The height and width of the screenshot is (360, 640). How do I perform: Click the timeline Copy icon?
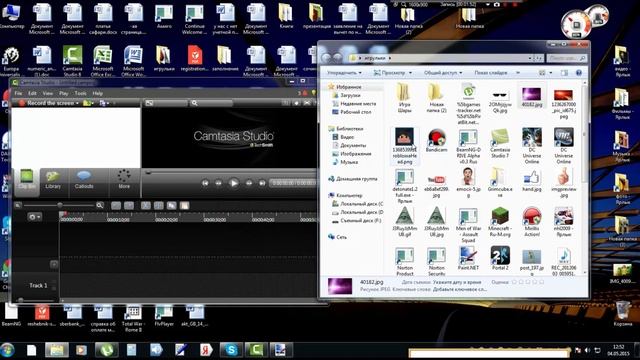click(x=171, y=206)
